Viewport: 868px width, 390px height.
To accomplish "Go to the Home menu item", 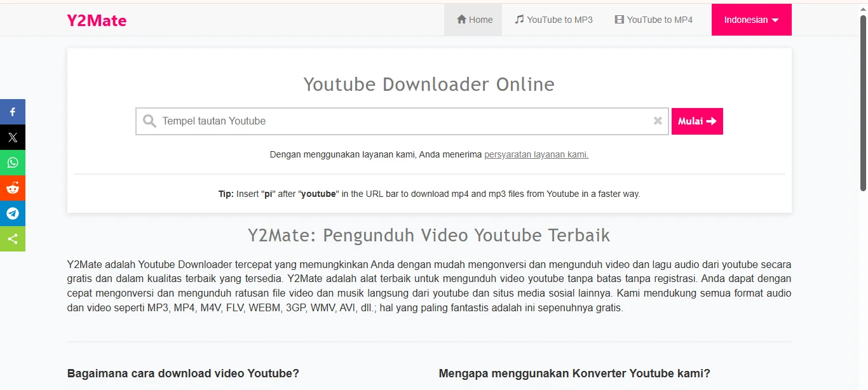I will point(474,20).
